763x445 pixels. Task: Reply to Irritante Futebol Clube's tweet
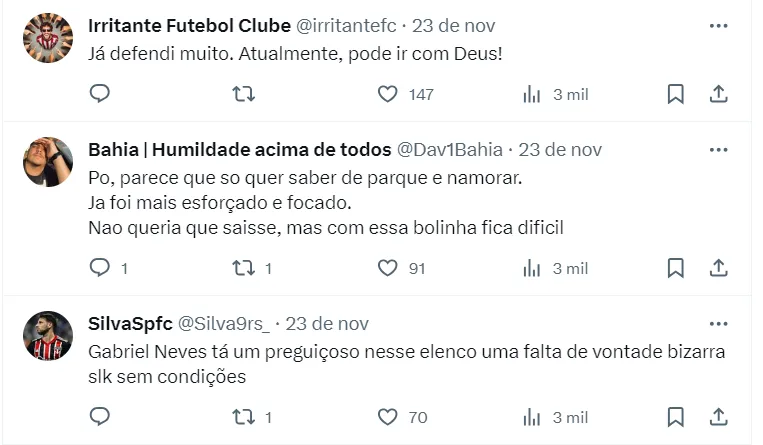click(99, 94)
